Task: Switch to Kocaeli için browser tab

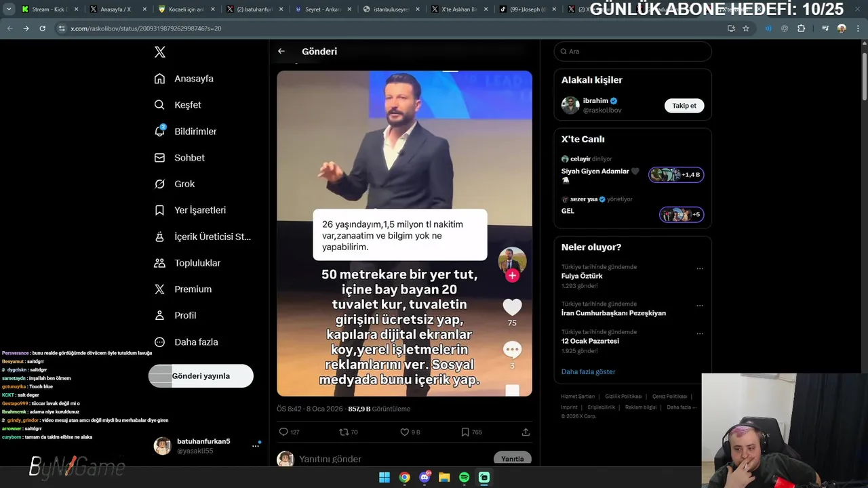Action: 185,9
